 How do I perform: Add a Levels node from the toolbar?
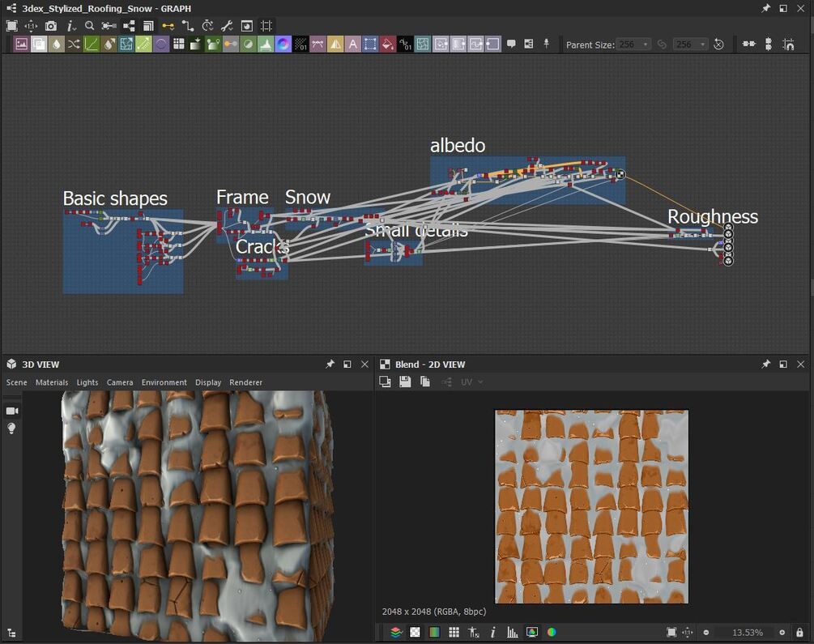click(x=266, y=45)
